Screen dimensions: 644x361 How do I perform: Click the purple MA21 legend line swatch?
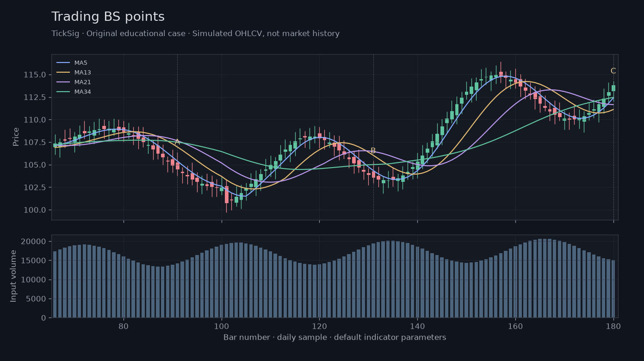63,82
